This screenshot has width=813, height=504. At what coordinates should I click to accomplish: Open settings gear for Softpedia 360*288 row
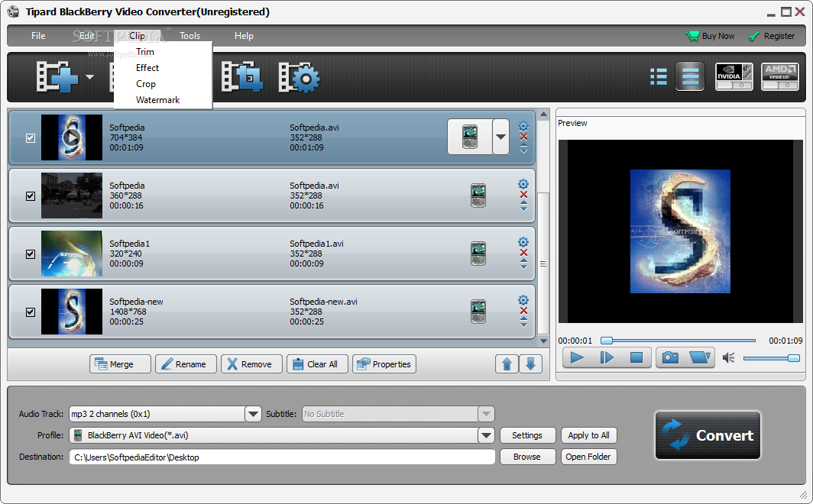coord(523,184)
